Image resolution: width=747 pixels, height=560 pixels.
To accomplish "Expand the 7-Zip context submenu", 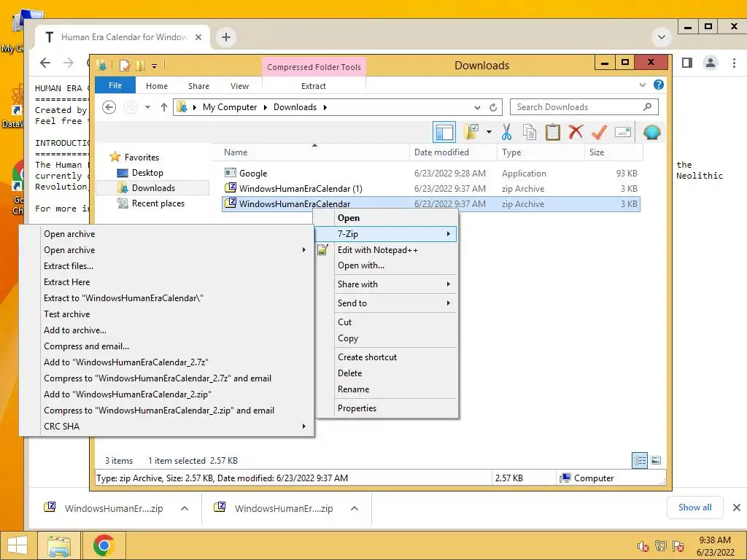I will click(x=386, y=234).
